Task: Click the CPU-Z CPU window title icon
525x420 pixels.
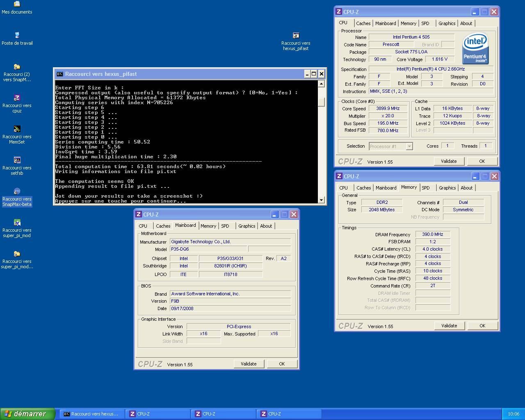Action: tap(339, 12)
